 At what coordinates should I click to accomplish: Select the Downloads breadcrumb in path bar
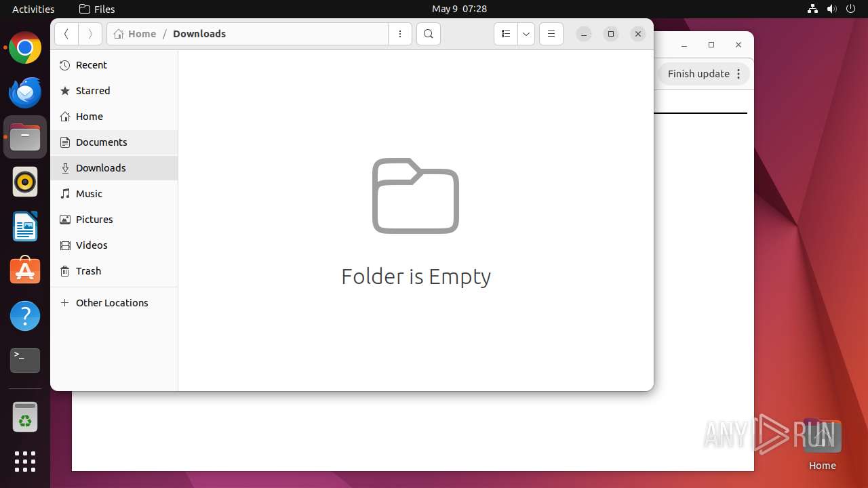199,34
